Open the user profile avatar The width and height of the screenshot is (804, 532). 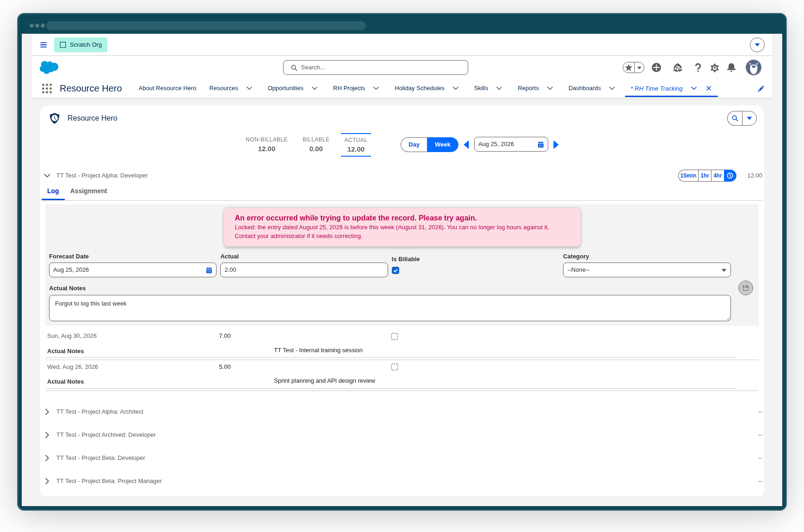coord(754,67)
